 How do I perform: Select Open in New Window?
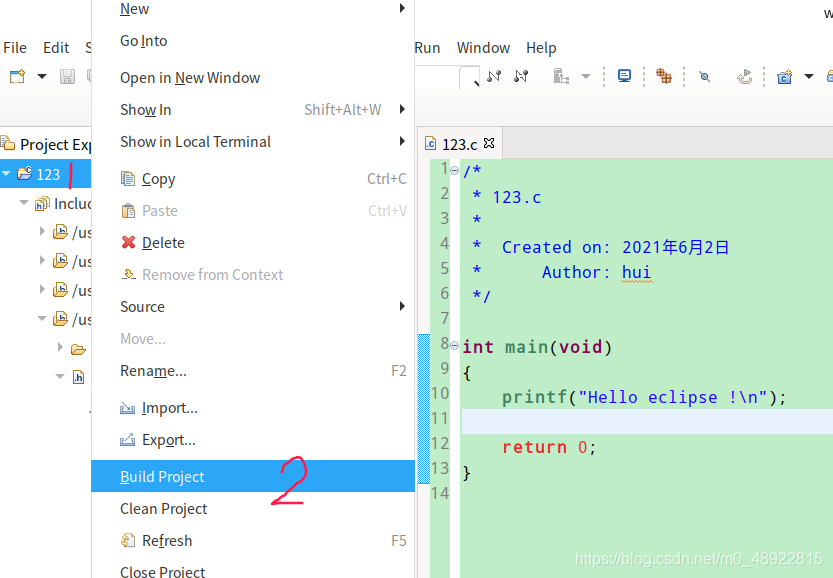[x=253, y=78]
